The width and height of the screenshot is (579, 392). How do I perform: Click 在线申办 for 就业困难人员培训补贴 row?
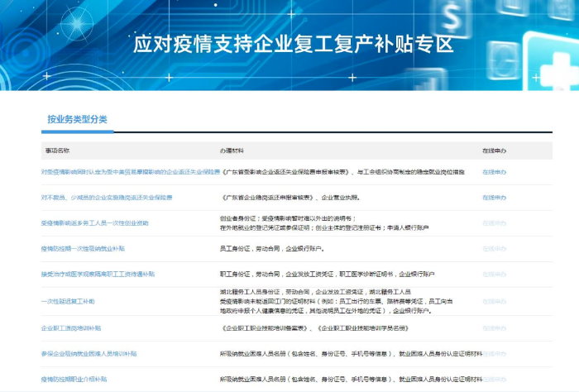click(x=494, y=353)
